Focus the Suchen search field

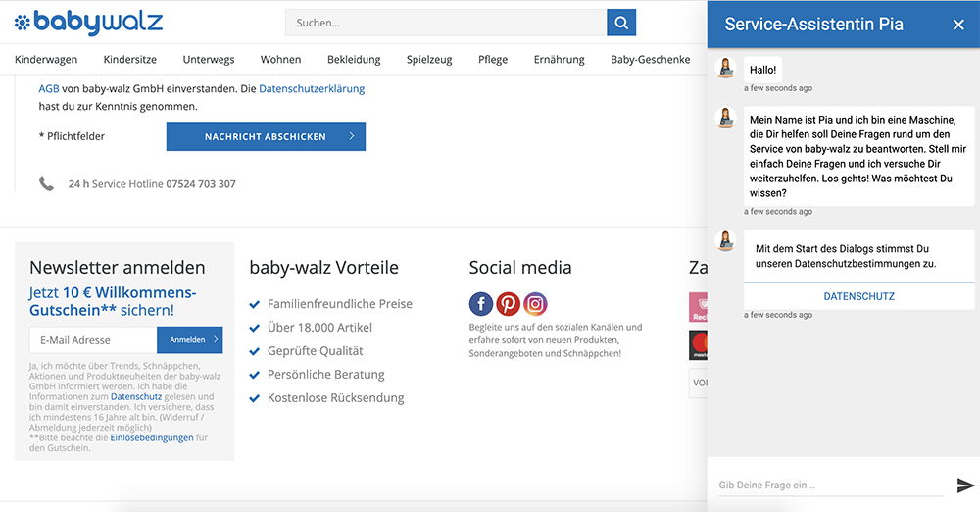[x=446, y=23]
